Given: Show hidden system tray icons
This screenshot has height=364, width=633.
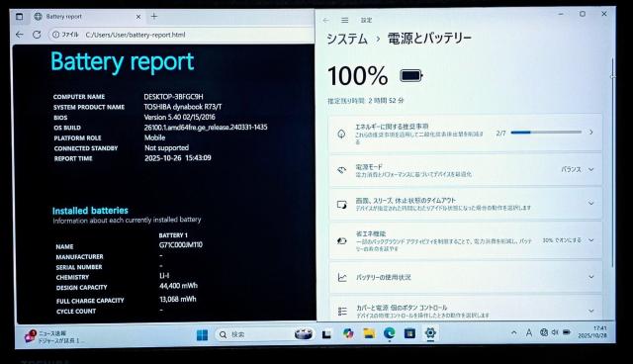Looking at the screenshot, I should click(x=514, y=333).
